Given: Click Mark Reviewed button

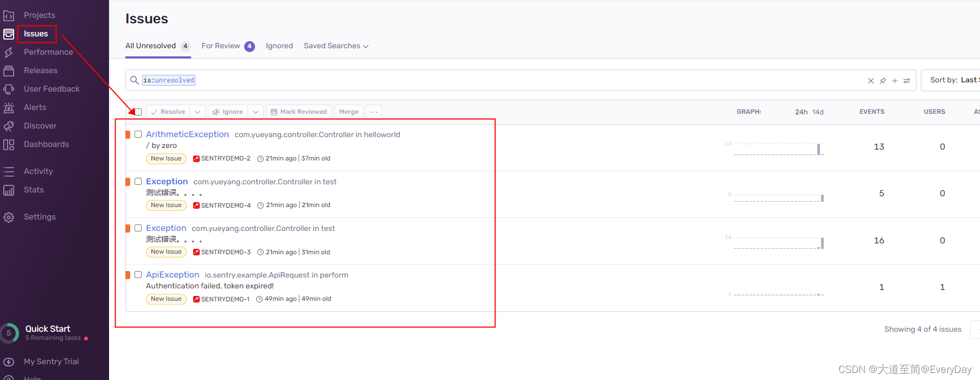Looking at the screenshot, I should click(299, 112).
